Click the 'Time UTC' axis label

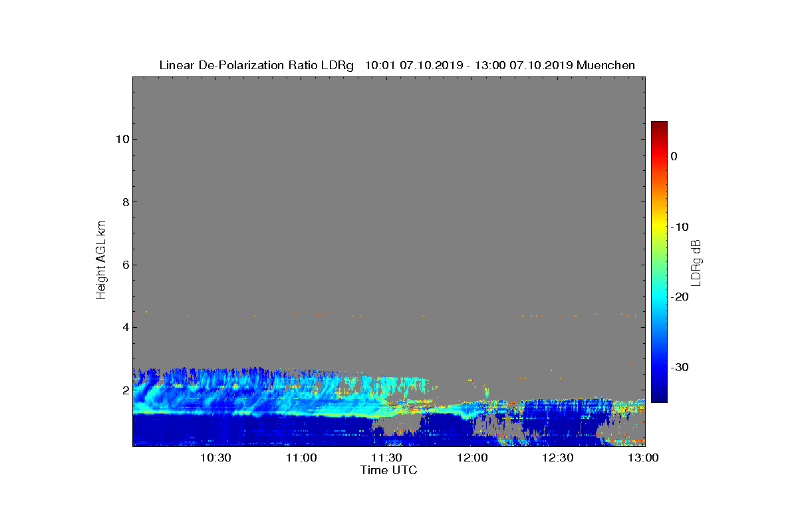[388, 470]
